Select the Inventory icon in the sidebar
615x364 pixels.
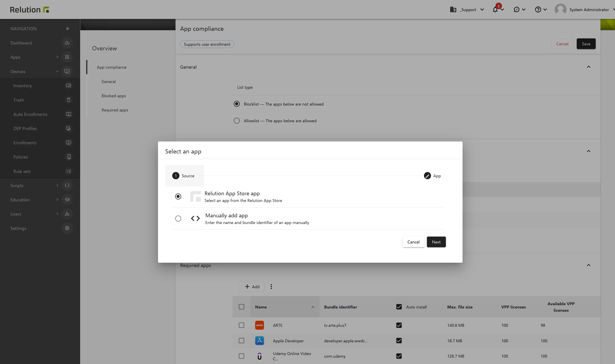[68, 85]
